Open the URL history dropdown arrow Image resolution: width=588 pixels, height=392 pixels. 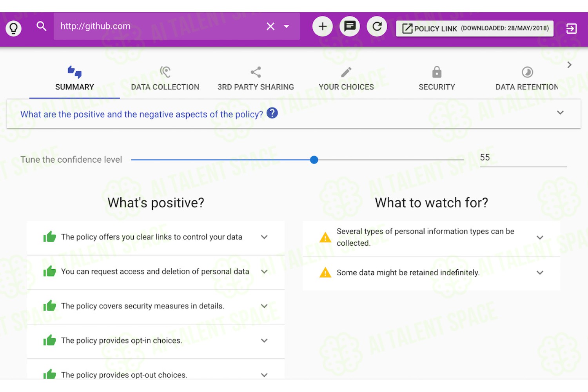(287, 27)
